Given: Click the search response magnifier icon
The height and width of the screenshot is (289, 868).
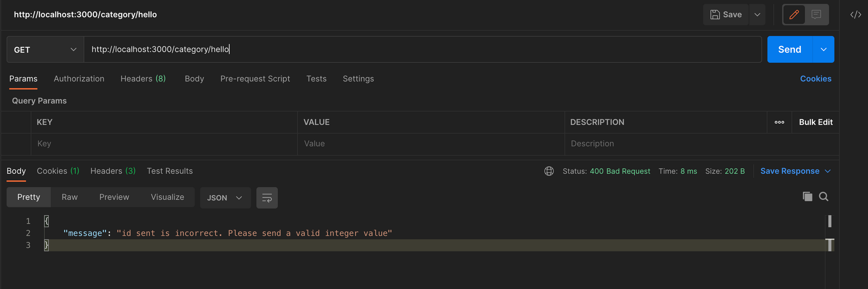Looking at the screenshot, I should [x=823, y=197].
